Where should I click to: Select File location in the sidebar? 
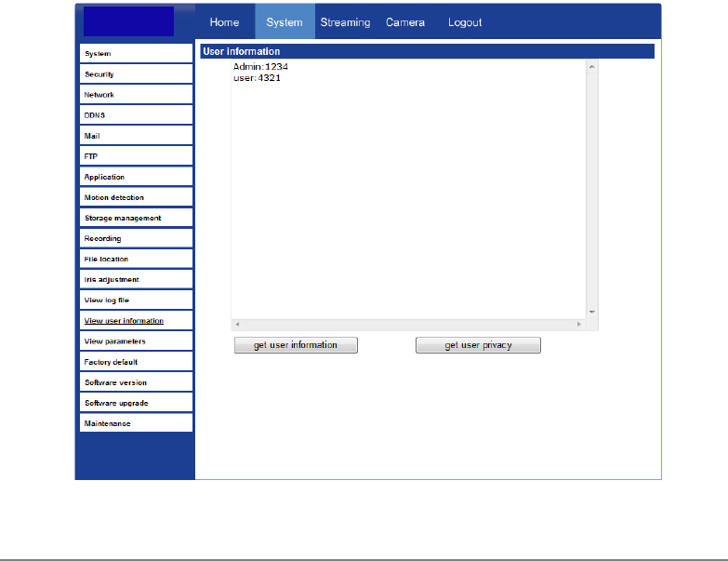point(136,259)
